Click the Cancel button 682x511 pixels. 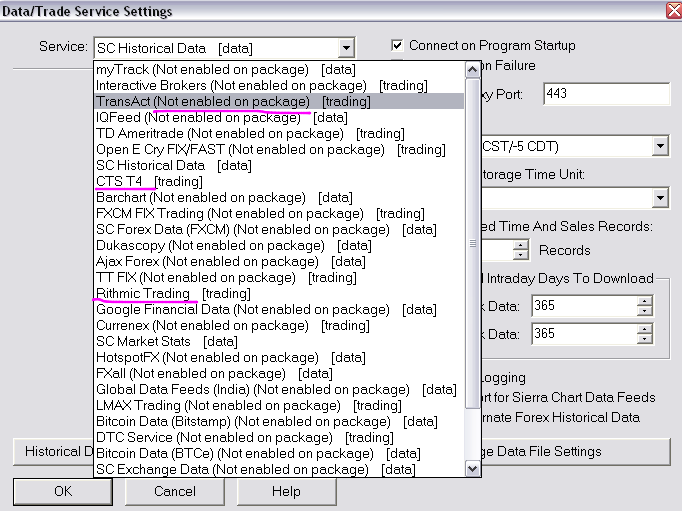(175, 491)
